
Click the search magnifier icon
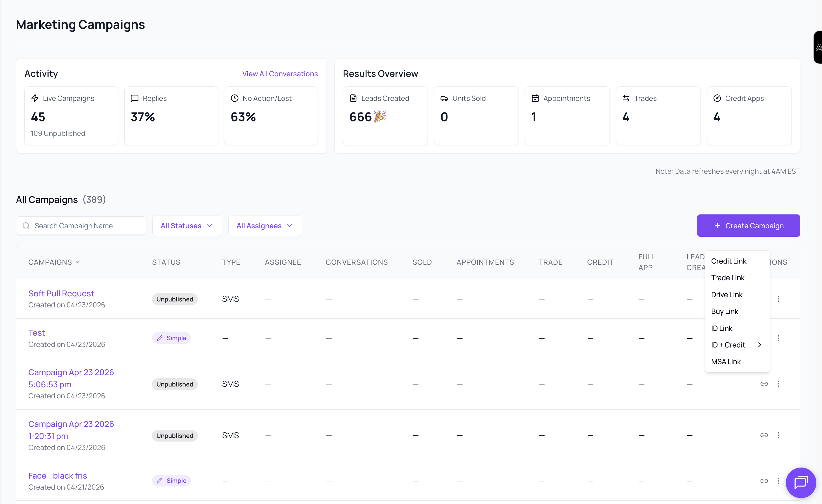26,226
